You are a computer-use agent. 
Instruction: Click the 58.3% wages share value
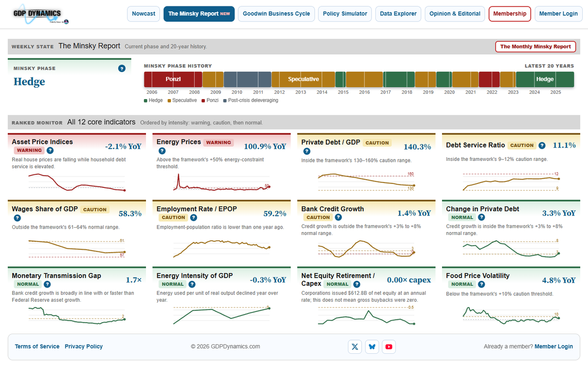(130, 213)
